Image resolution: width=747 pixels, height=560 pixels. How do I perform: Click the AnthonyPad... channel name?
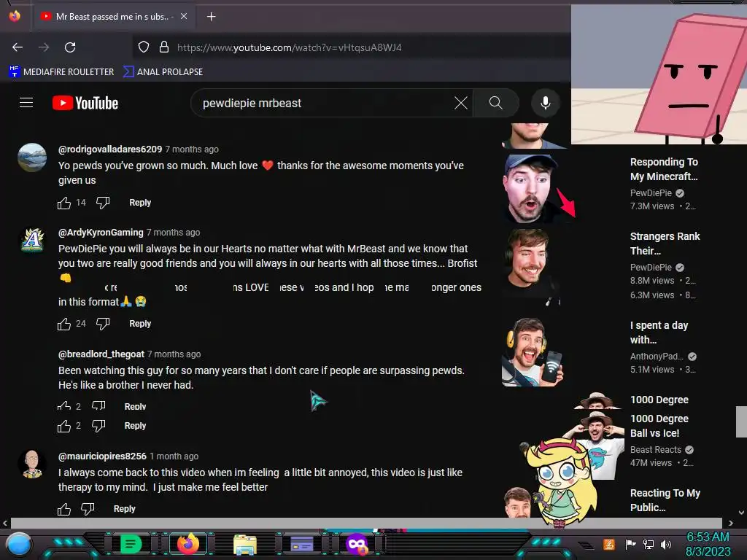[657, 356]
